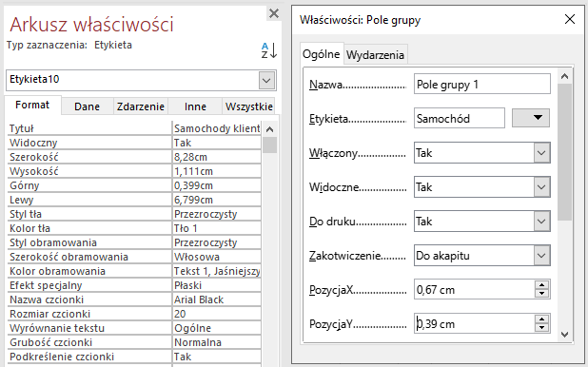Switch to the Wydarzenia tab
This screenshot has width=588, height=367.
(376, 55)
